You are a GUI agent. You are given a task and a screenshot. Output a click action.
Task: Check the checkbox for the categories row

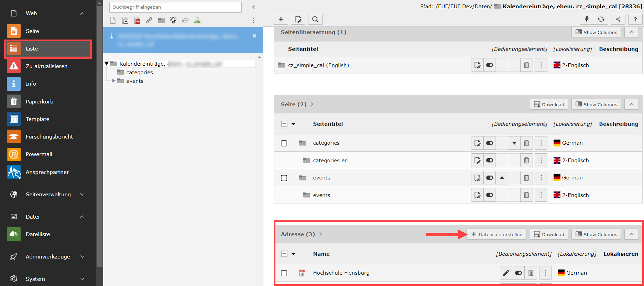pyautogui.click(x=284, y=143)
